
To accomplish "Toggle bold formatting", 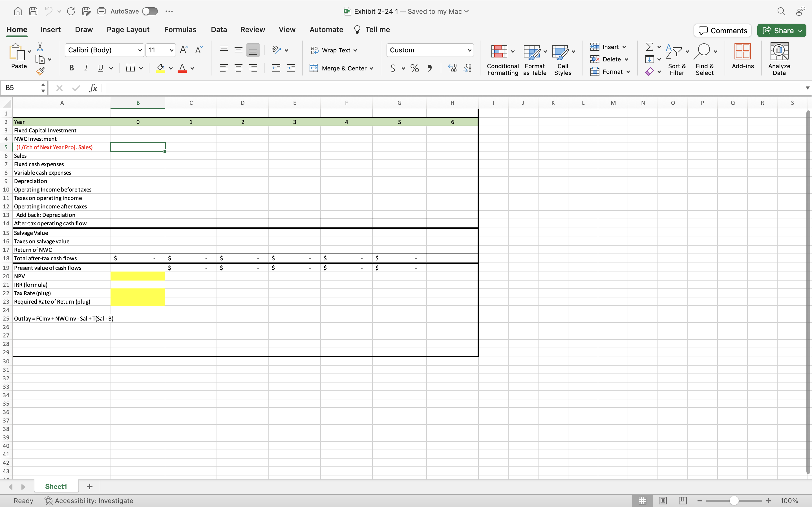I will pos(71,68).
